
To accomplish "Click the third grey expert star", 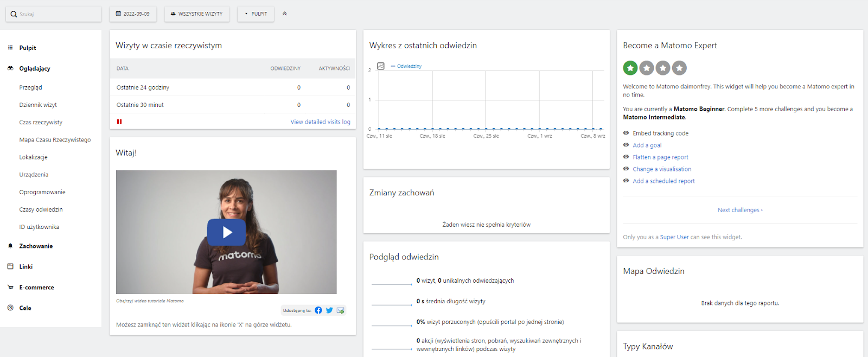I will pyautogui.click(x=663, y=68).
